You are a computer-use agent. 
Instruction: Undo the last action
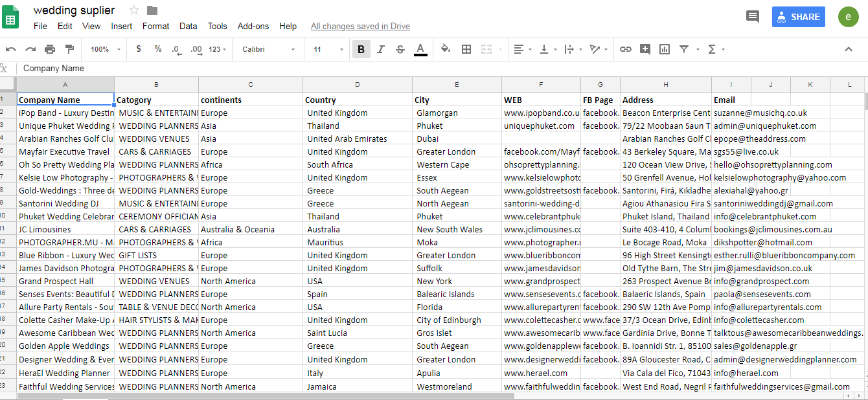click(x=11, y=49)
